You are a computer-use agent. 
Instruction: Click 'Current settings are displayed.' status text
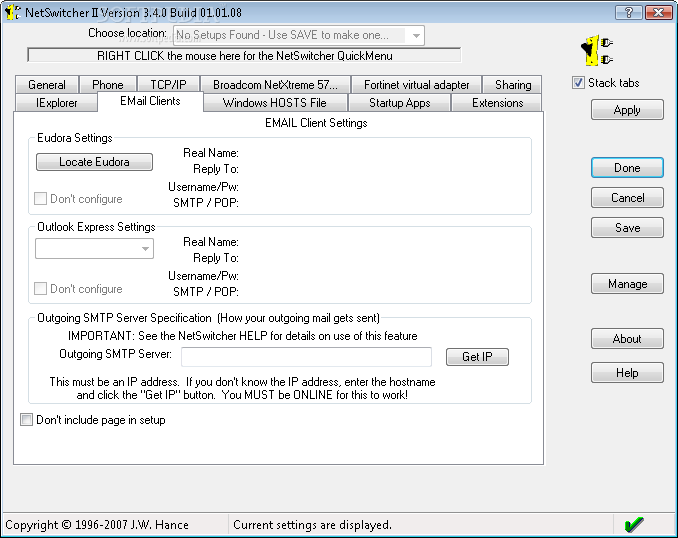pos(312,525)
